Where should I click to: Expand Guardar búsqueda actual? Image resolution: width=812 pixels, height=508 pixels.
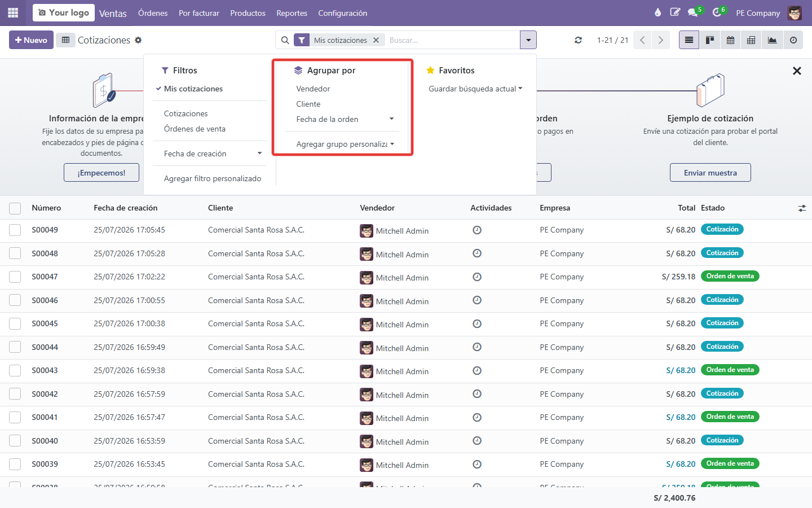(x=475, y=89)
